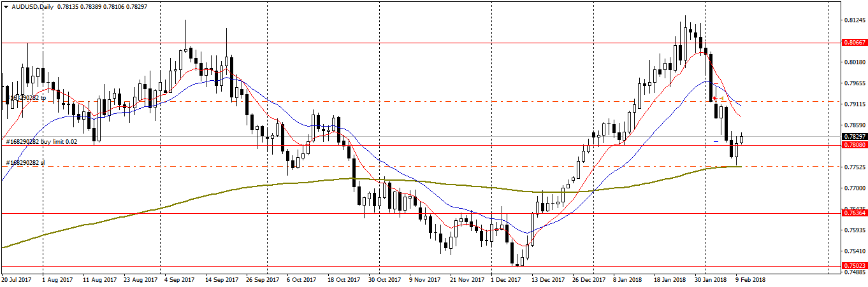The image size is (868, 287).
Task: Click the 4 Sep 2017 date label
Action: point(179,279)
